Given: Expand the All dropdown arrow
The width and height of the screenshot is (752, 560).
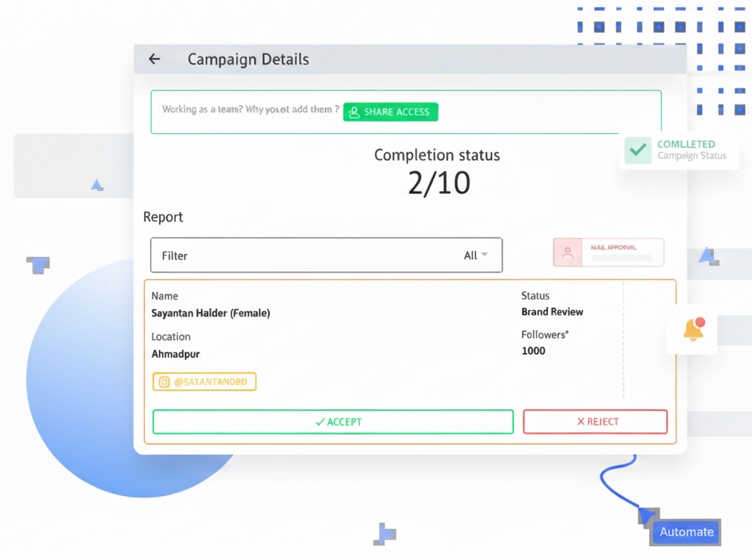Looking at the screenshot, I should tap(485, 255).
